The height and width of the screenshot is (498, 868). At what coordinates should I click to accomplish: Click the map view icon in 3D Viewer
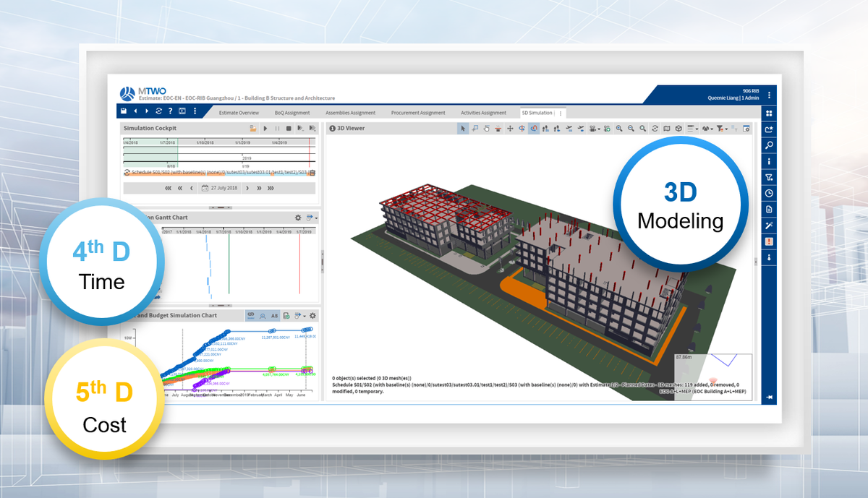coord(667,129)
